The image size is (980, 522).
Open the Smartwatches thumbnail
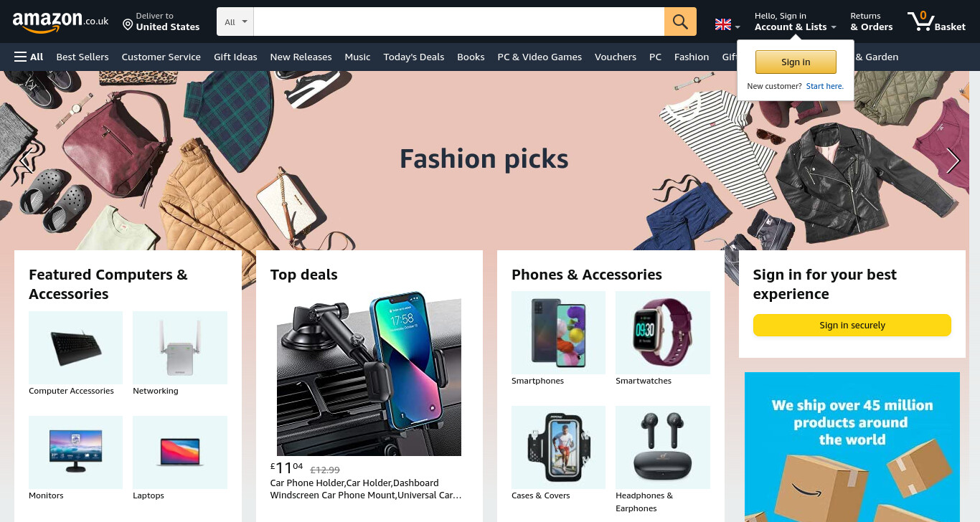[x=663, y=332]
